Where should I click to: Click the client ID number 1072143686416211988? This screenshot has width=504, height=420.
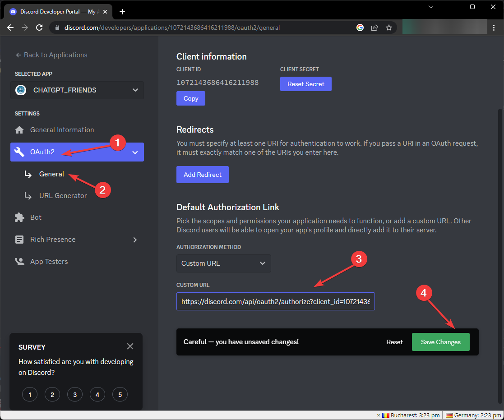pyautogui.click(x=217, y=83)
